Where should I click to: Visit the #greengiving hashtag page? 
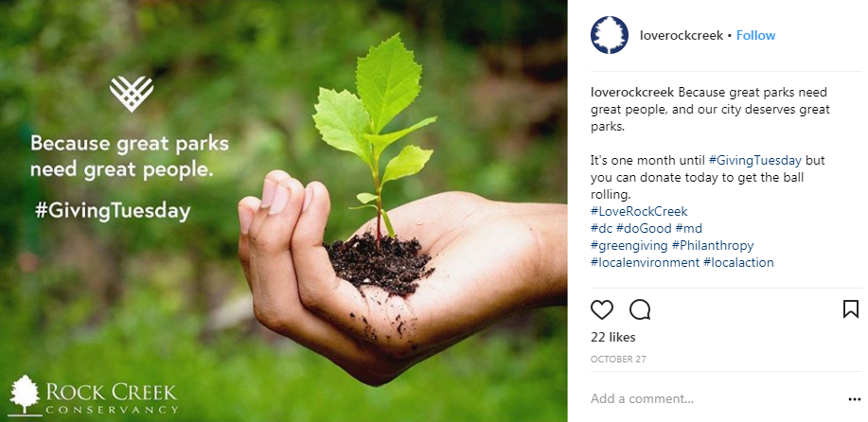(x=629, y=246)
